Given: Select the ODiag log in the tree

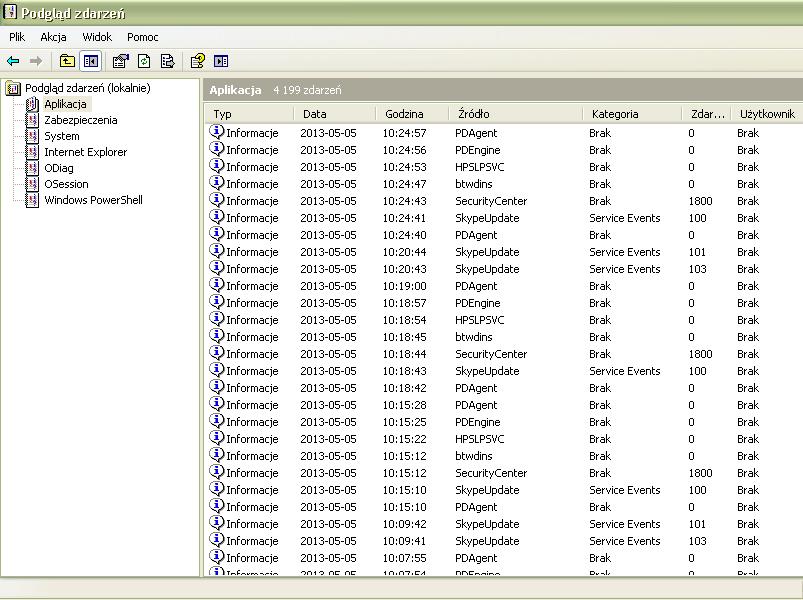Looking at the screenshot, I should click(58, 168).
